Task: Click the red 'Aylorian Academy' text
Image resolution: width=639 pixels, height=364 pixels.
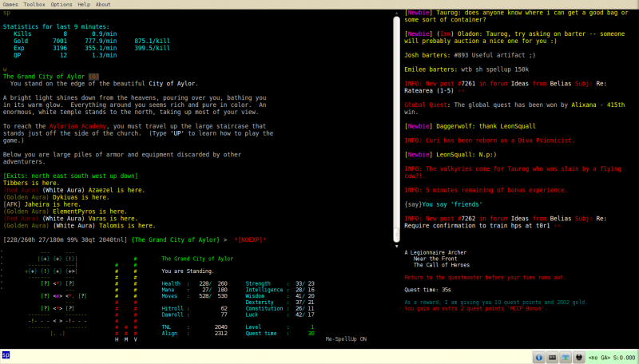Action: (x=77, y=126)
